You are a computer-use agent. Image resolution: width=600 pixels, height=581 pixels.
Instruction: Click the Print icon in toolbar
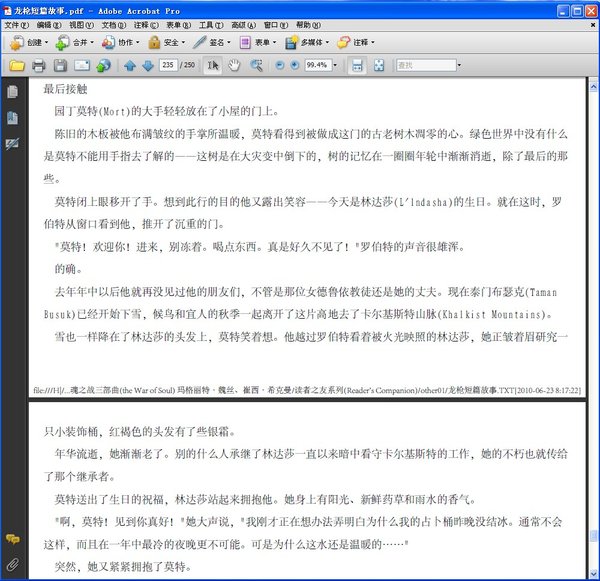click(38, 66)
